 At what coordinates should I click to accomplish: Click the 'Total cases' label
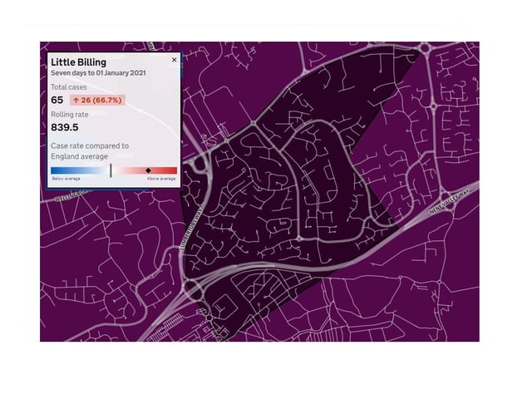pyautogui.click(x=68, y=87)
